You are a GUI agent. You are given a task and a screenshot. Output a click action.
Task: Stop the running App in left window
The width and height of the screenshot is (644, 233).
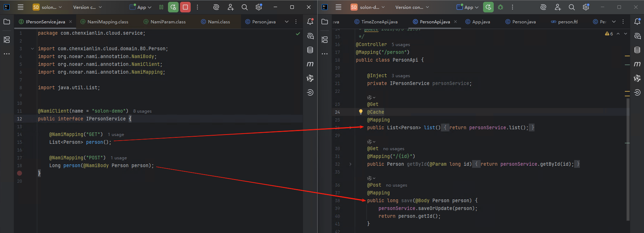click(185, 7)
